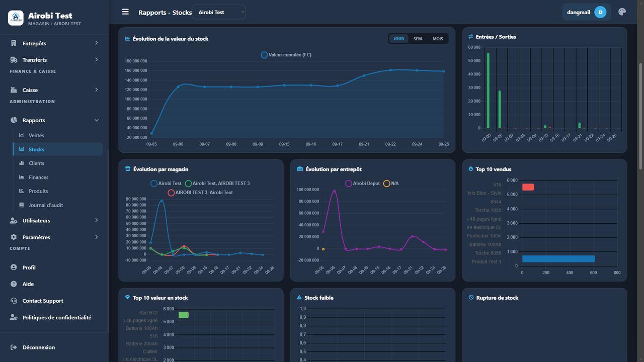Switch stock value chart to JOUR
Screen dimensions: 644x362
(398, 39)
